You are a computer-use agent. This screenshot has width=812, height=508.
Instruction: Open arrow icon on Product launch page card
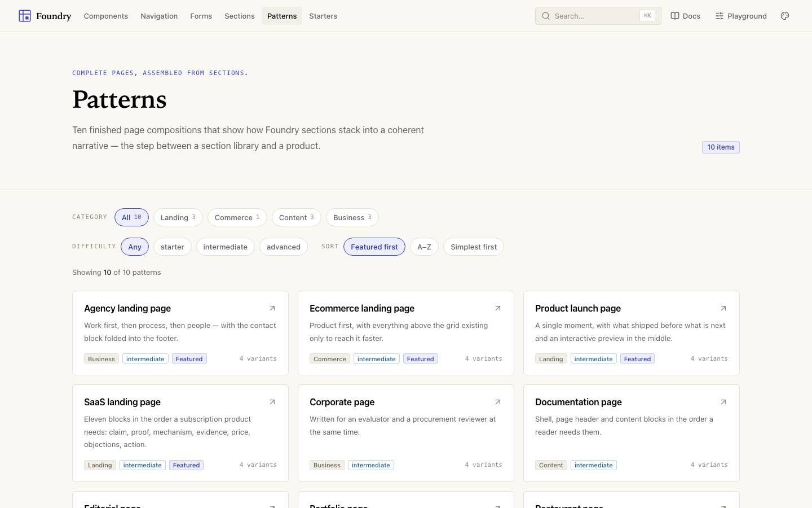point(723,308)
